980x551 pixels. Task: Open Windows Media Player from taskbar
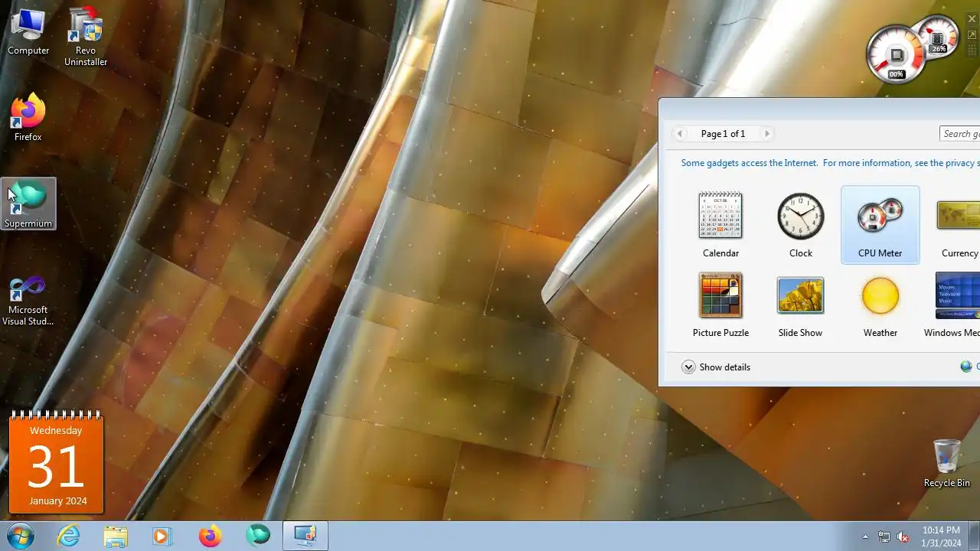point(162,536)
